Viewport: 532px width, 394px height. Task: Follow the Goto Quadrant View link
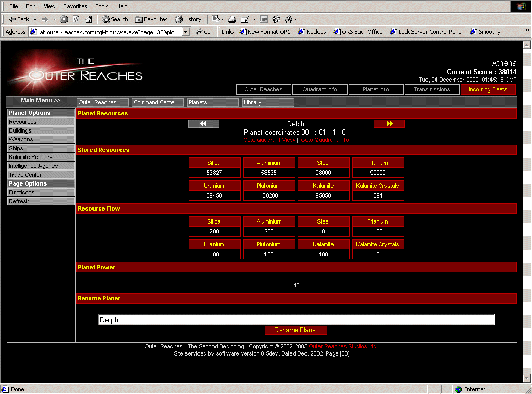tap(269, 140)
